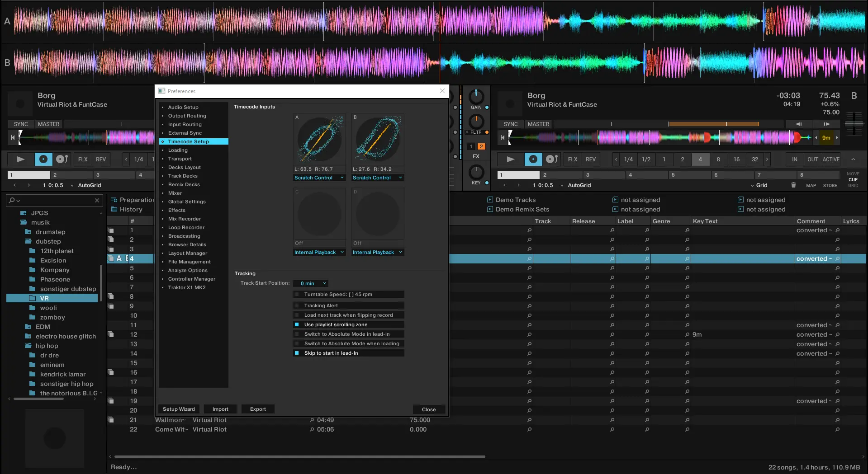Open the Mixer preferences page
Image resolution: width=868 pixels, height=474 pixels.
point(175,193)
